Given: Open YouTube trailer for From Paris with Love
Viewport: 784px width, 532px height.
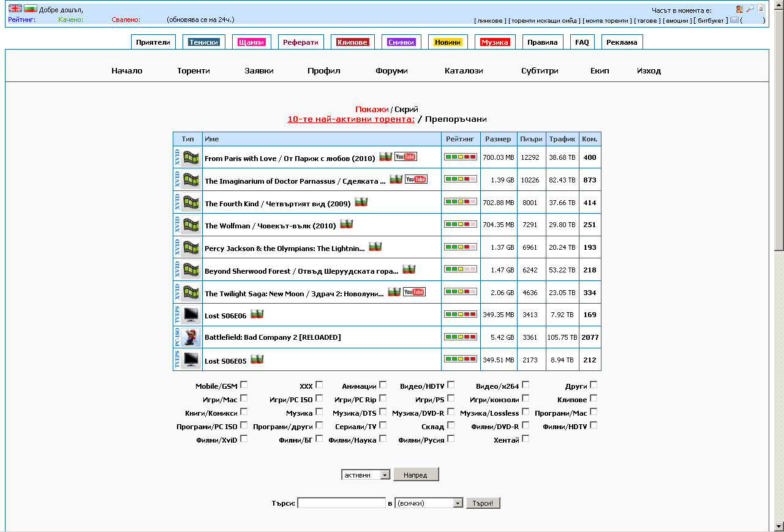Looking at the screenshot, I should (x=405, y=157).
